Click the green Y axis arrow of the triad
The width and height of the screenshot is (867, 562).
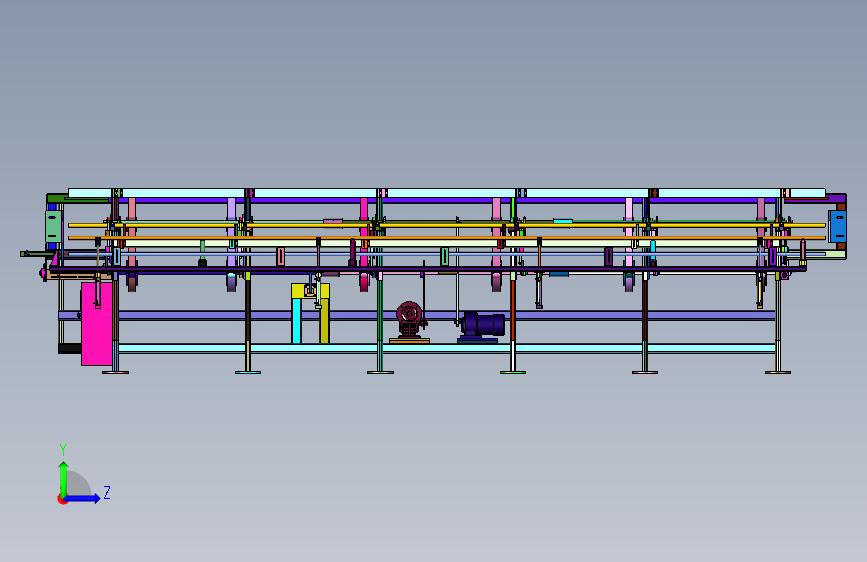tap(63, 478)
